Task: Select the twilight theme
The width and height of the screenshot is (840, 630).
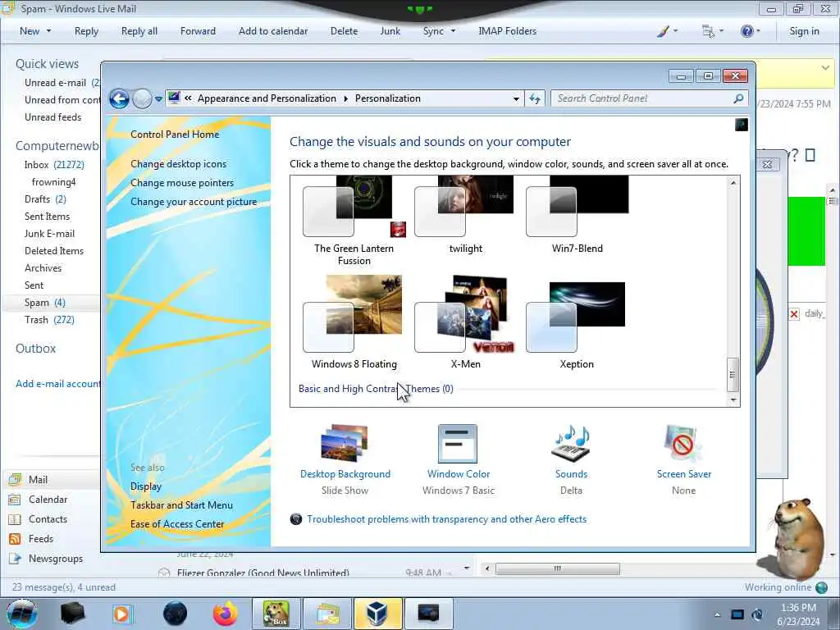Action: (x=466, y=214)
